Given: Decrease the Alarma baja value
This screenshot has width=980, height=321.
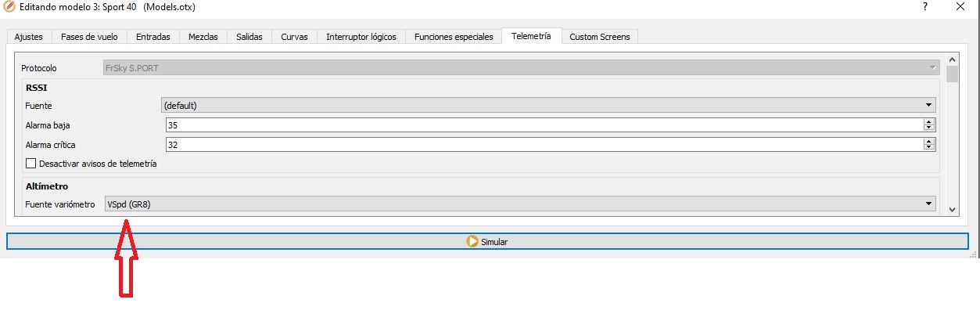Looking at the screenshot, I should point(929,128).
